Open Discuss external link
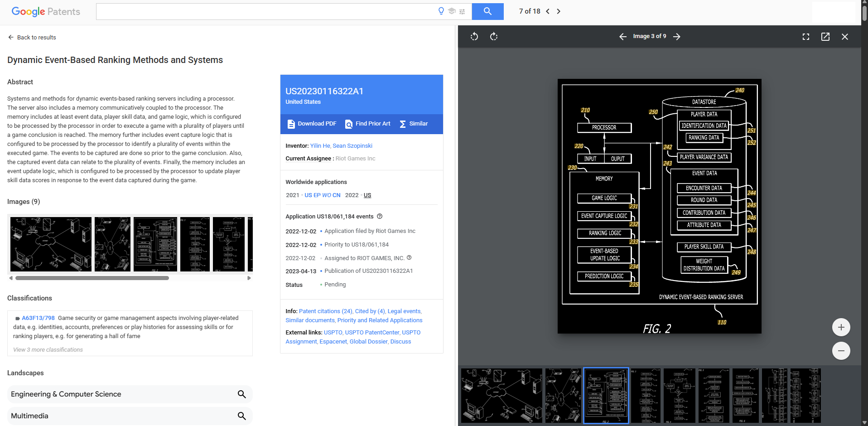This screenshot has height=426, width=868. point(400,341)
